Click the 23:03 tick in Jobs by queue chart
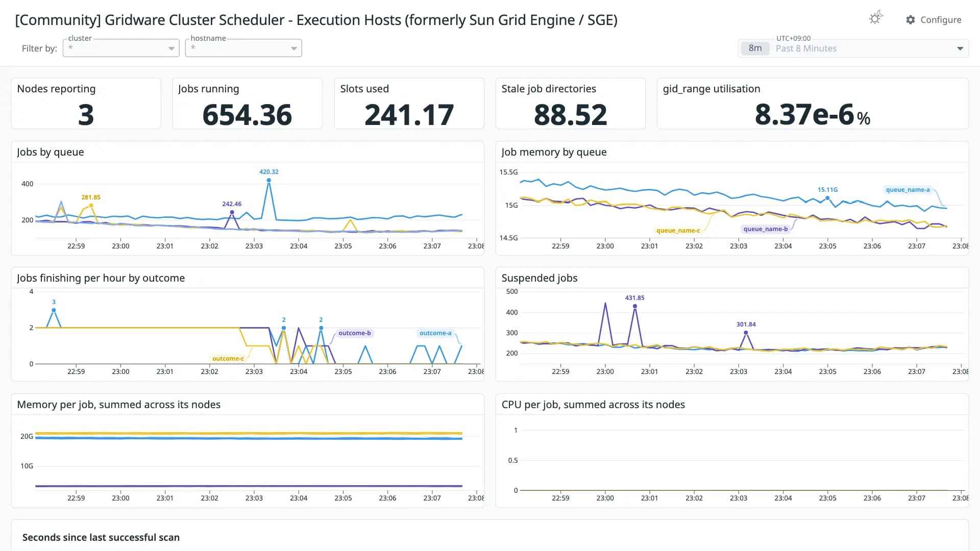The width and height of the screenshot is (980, 551). point(254,246)
